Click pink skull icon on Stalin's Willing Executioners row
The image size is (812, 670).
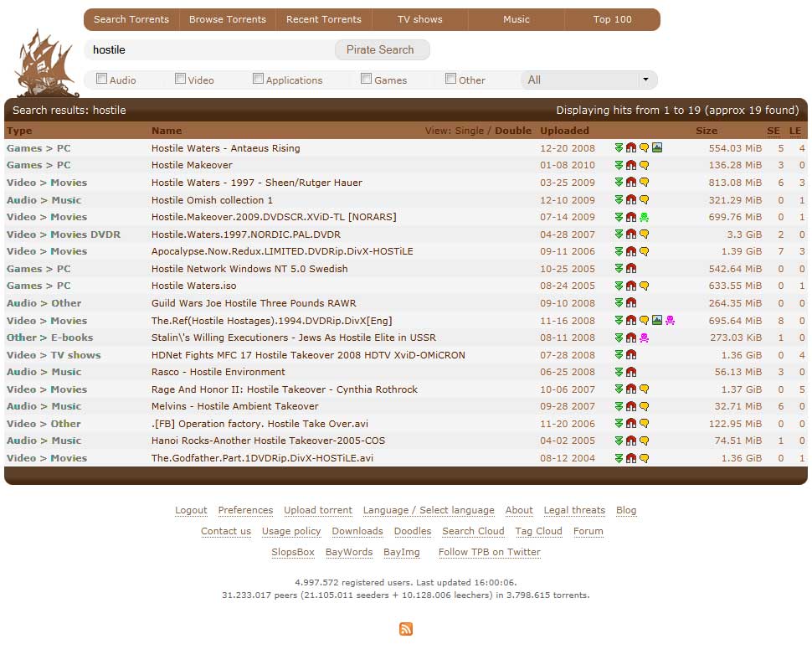(645, 338)
